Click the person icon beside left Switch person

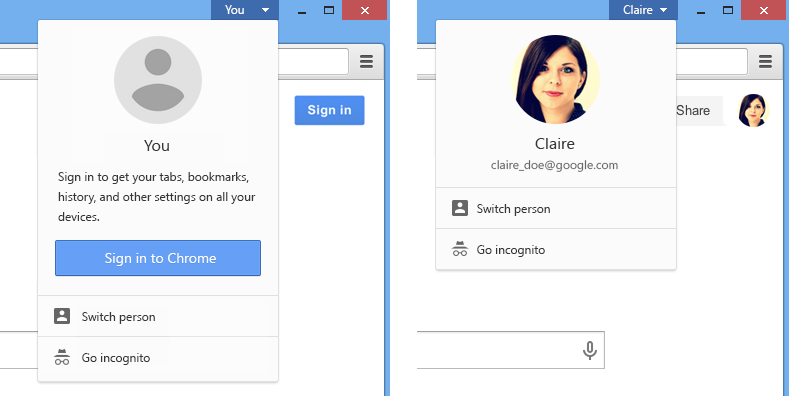pyautogui.click(x=62, y=316)
